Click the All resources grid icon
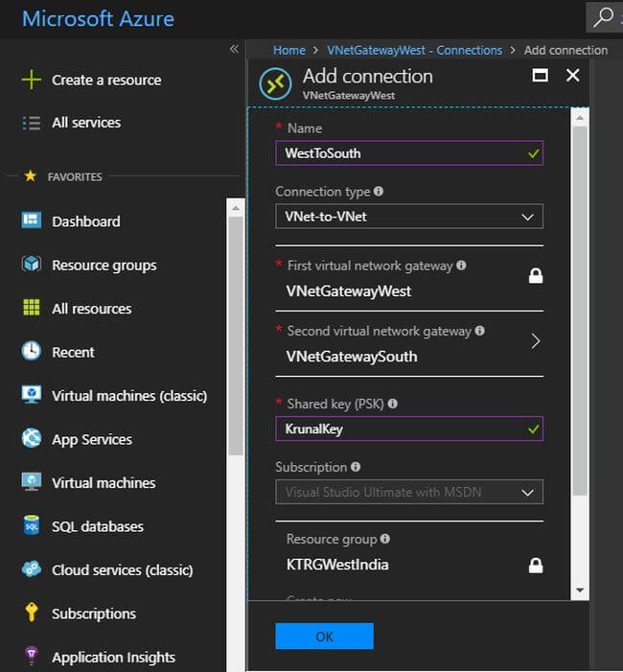The height and width of the screenshot is (672, 623). tap(32, 308)
